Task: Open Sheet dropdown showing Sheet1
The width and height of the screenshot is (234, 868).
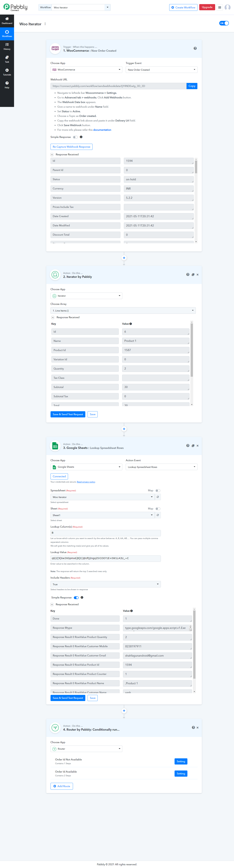Action: click(x=103, y=515)
